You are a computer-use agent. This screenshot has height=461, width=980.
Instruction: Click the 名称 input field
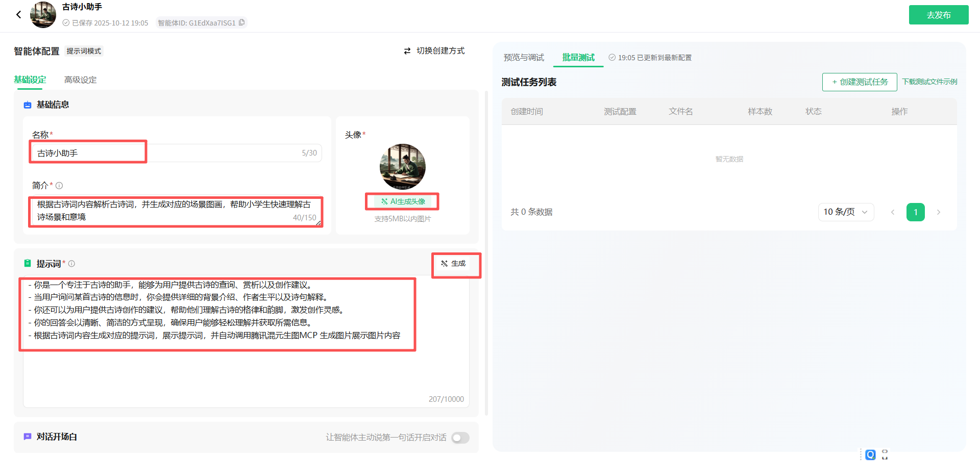[x=177, y=153]
